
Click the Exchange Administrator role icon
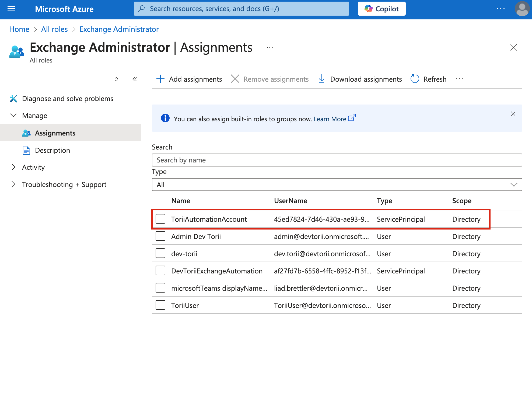coord(17,51)
